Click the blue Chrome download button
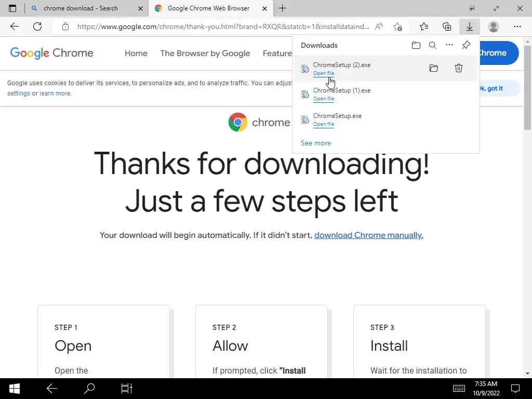 click(x=498, y=53)
